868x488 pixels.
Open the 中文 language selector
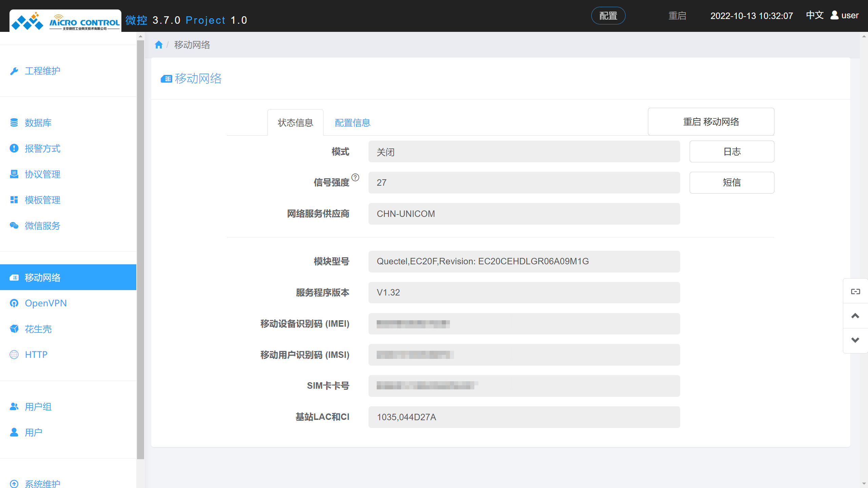[814, 15]
